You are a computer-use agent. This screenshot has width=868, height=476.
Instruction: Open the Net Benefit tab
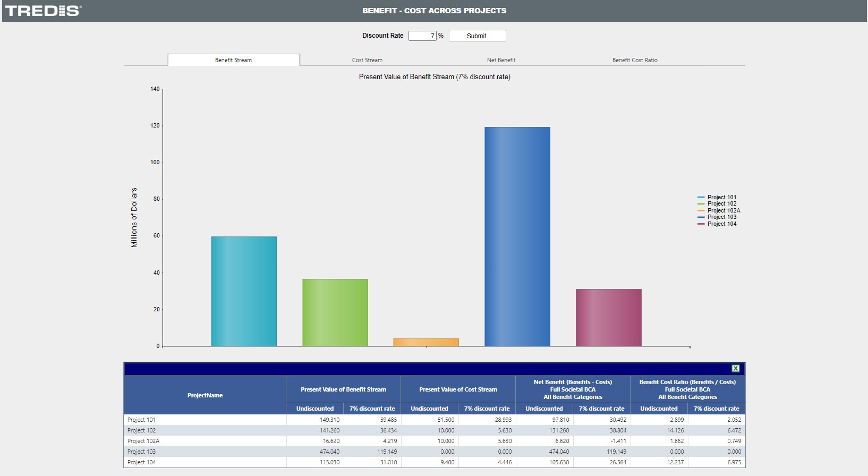(x=501, y=60)
